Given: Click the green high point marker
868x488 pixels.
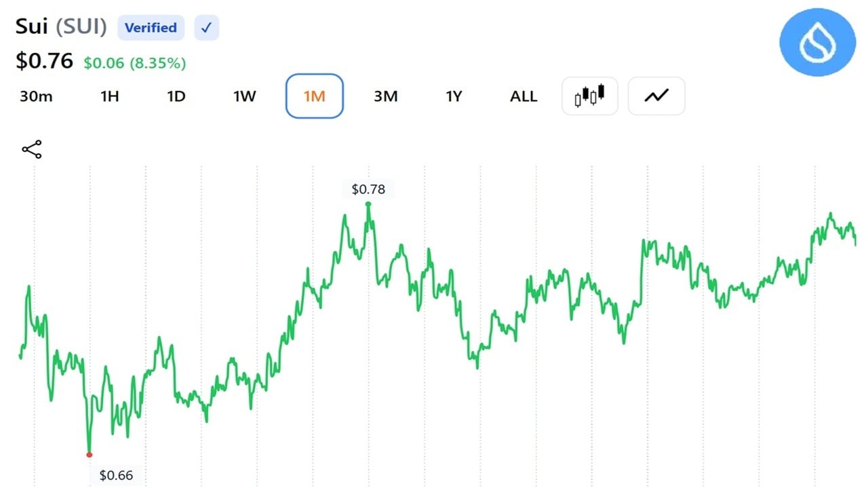Looking at the screenshot, I should pyautogui.click(x=368, y=203).
